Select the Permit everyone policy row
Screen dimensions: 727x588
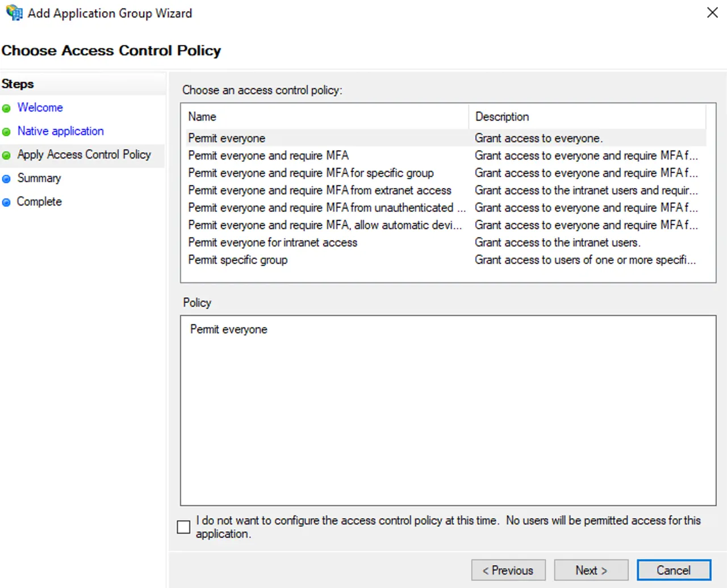click(446, 138)
